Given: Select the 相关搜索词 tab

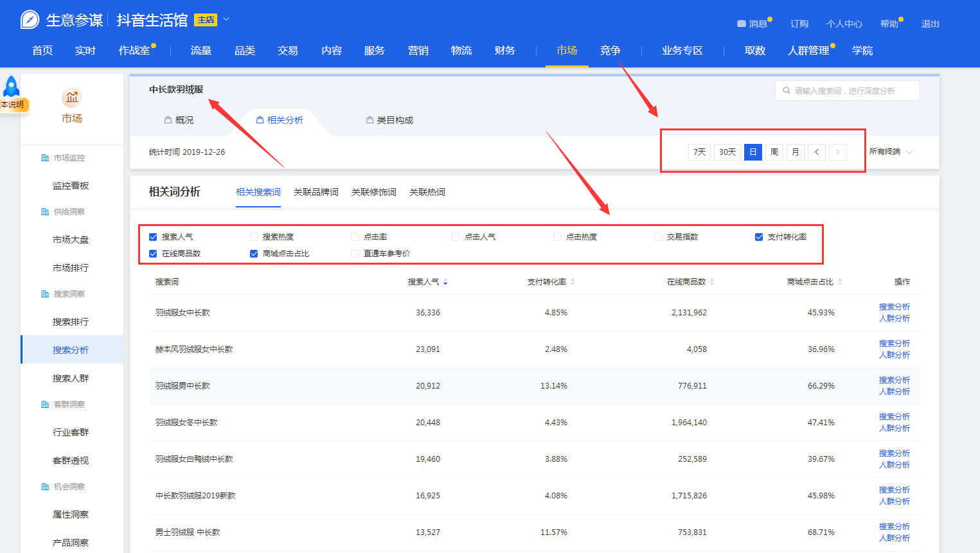Looking at the screenshot, I should pyautogui.click(x=258, y=192).
